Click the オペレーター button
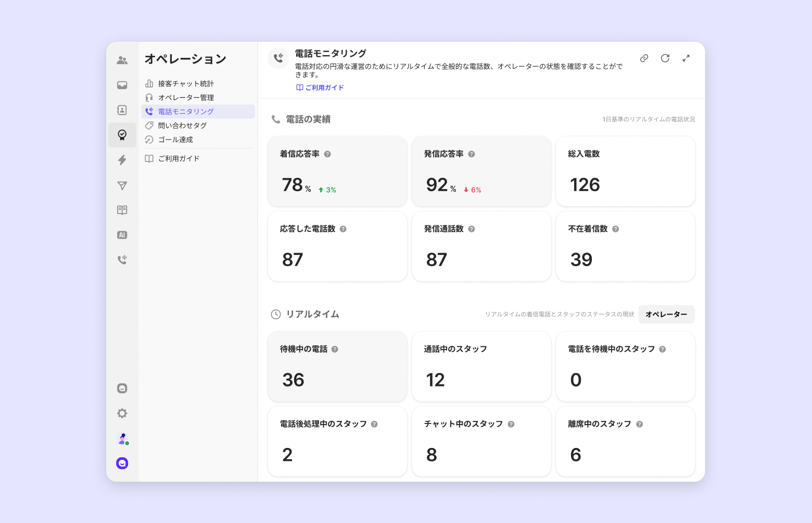 [x=666, y=314]
